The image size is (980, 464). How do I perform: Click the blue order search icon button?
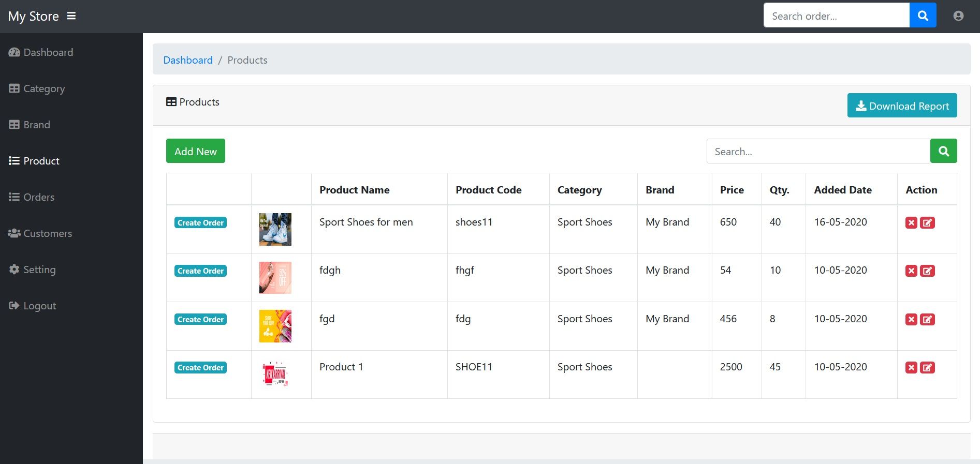pos(923,16)
